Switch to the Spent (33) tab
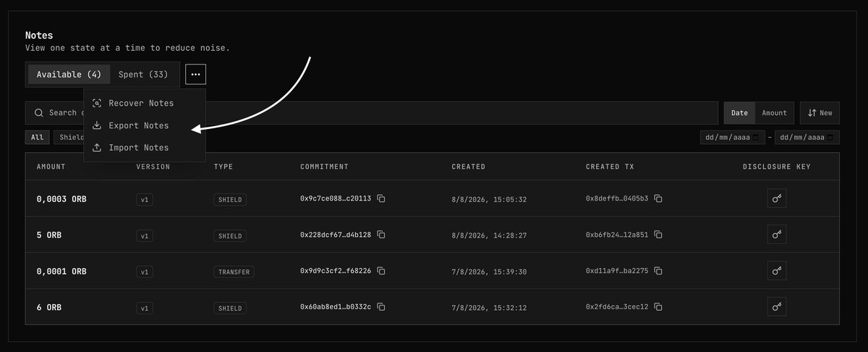868x352 pixels. (x=143, y=75)
